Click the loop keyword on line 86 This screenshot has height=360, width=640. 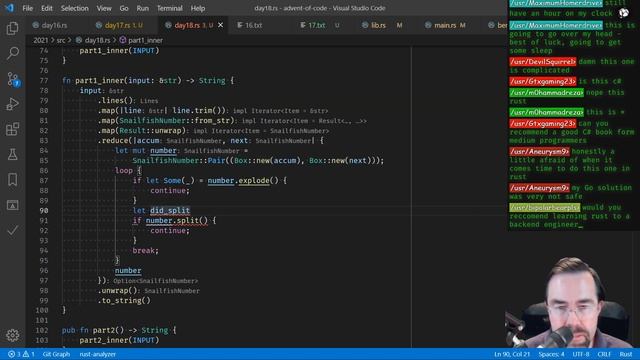(x=124, y=171)
